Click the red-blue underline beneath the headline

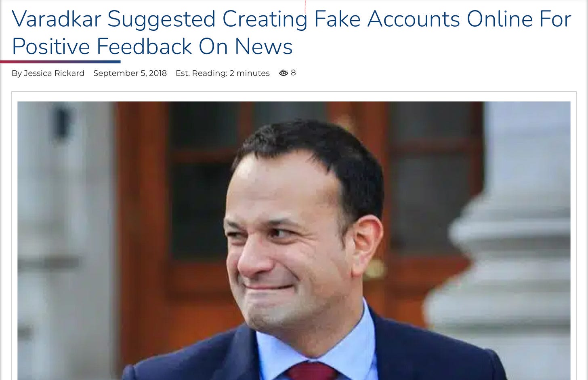click(60, 62)
